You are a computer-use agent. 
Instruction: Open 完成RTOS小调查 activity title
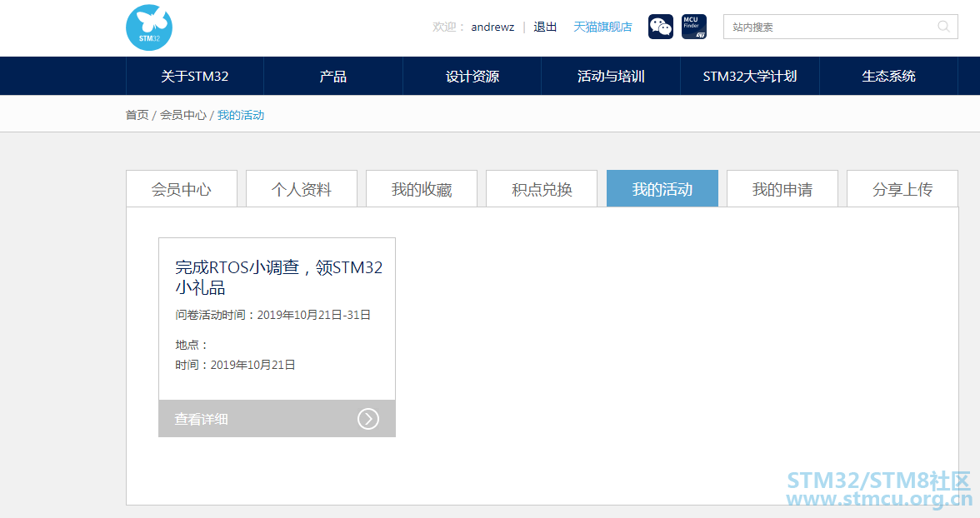(x=278, y=277)
